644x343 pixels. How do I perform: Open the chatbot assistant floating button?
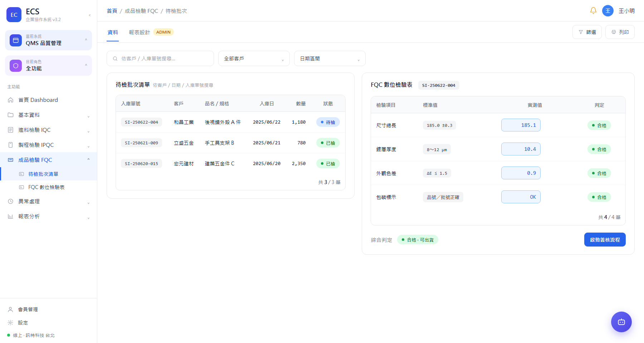point(621,322)
